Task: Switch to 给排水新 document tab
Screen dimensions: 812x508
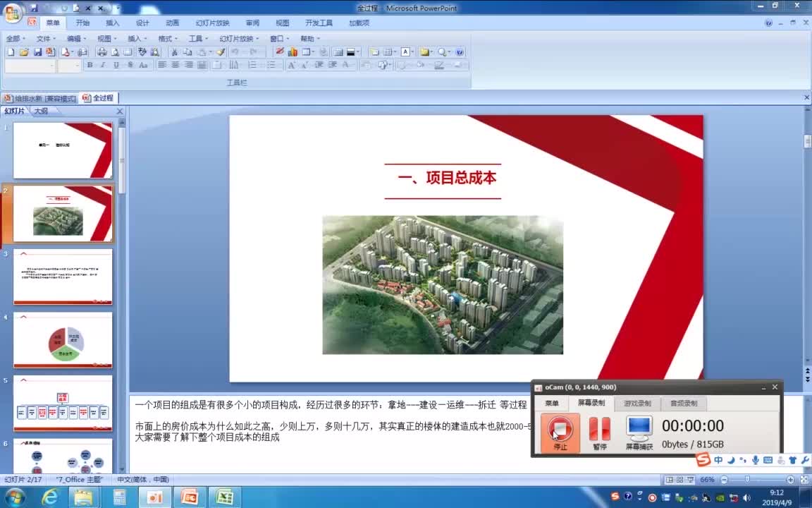Action: tap(40, 99)
